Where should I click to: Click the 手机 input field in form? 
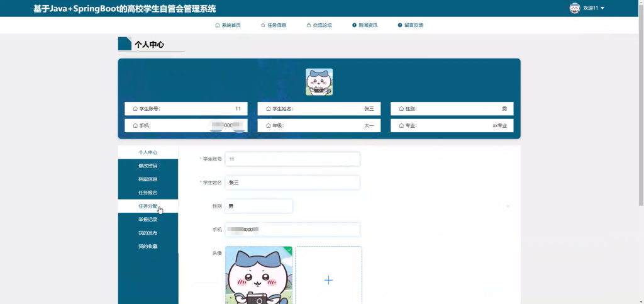(292, 230)
